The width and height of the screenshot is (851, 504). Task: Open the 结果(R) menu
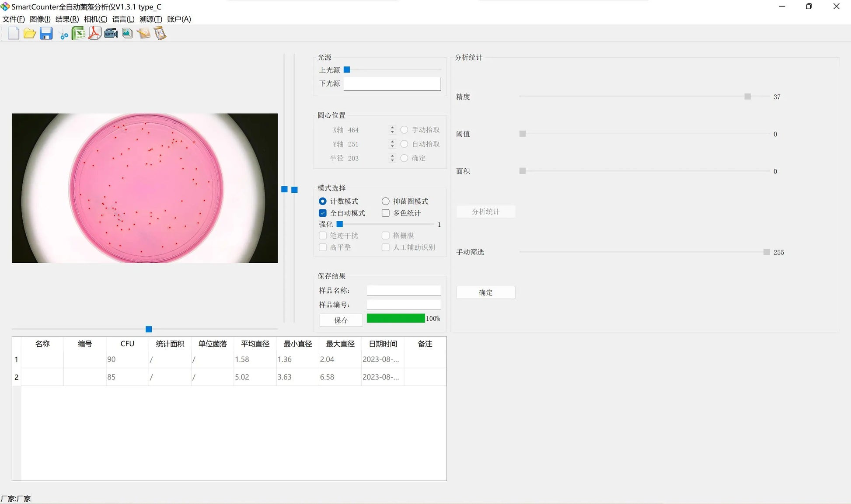click(67, 19)
